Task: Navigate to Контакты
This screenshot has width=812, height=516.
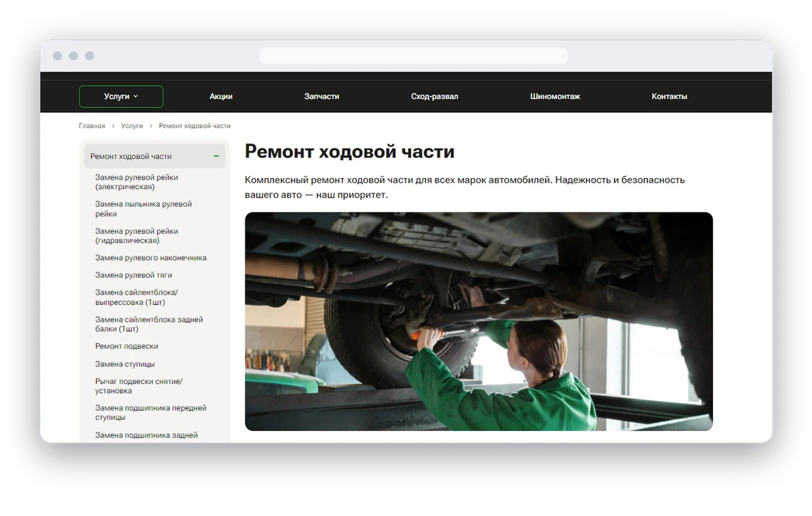Action: (x=669, y=96)
